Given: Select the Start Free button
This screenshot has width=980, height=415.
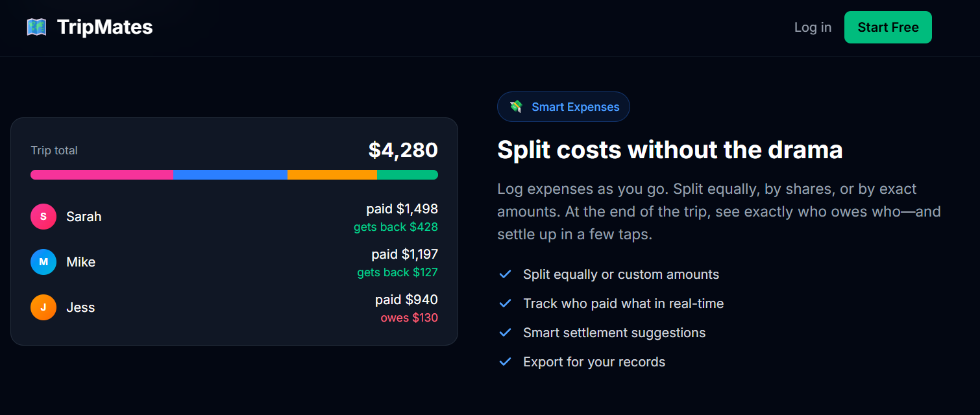Looking at the screenshot, I should pos(888,27).
